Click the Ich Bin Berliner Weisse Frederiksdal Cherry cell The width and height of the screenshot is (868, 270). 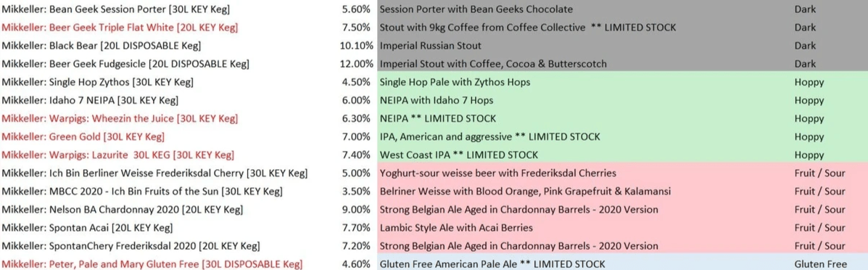click(155, 173)
